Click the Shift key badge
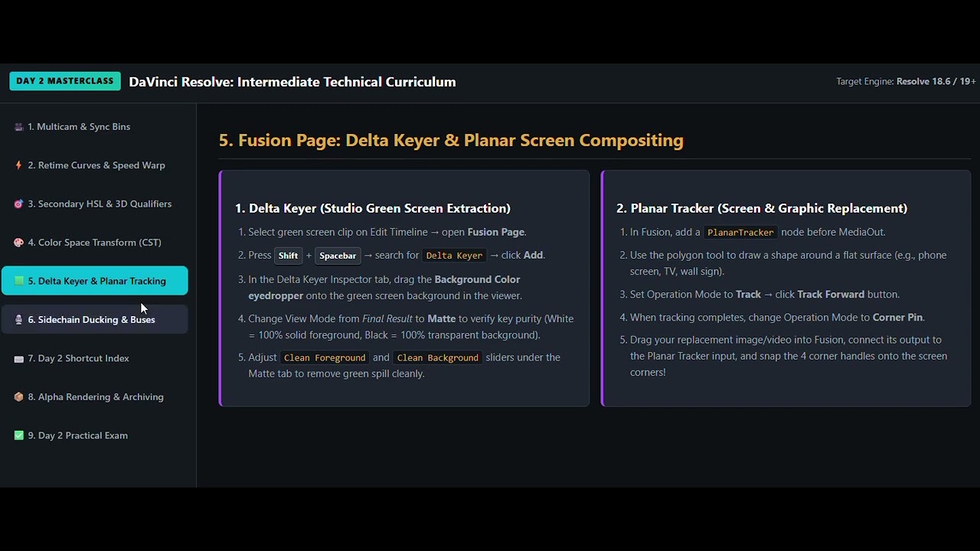 (289, 256)
